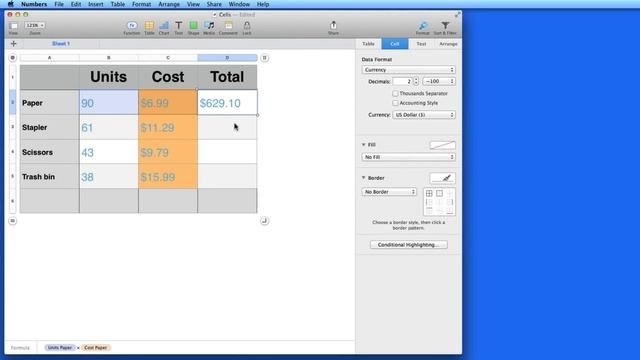Enter full screen with the window corner arrows
Screen dimensions: 640x360
click(458, 14)
